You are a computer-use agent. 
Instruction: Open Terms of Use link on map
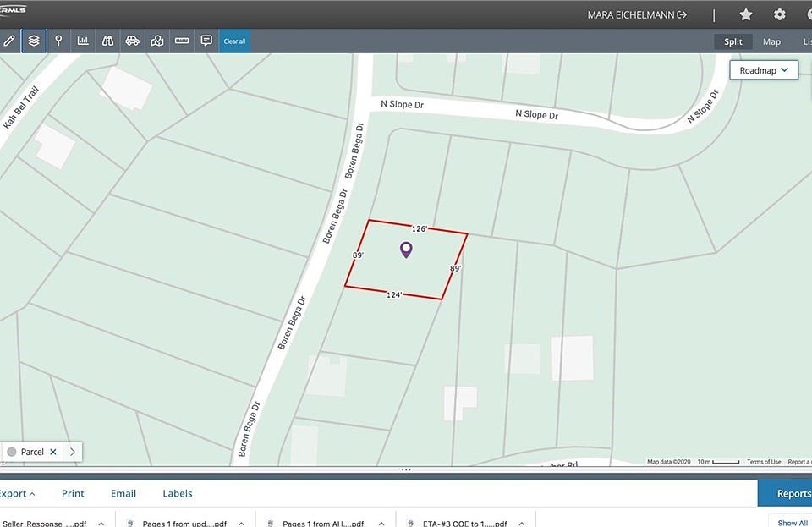click(x=764, y=462)
